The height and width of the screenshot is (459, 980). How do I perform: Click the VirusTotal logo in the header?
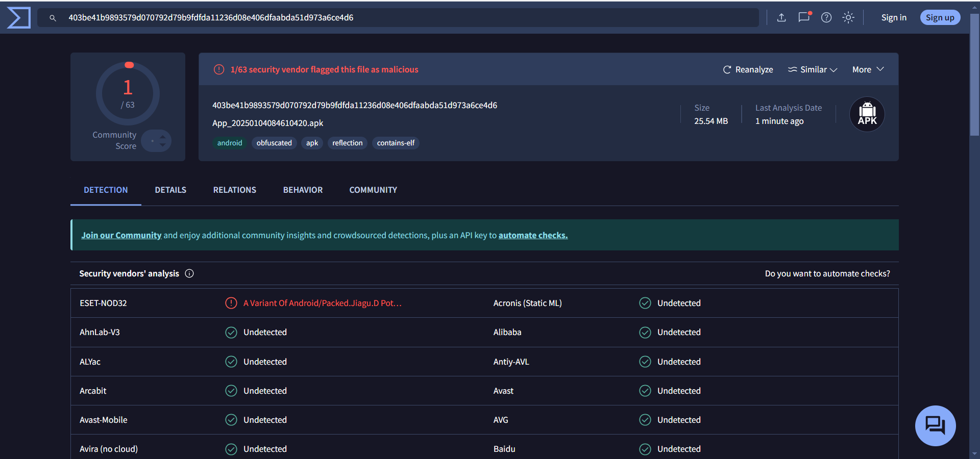[x=19, y=18]
